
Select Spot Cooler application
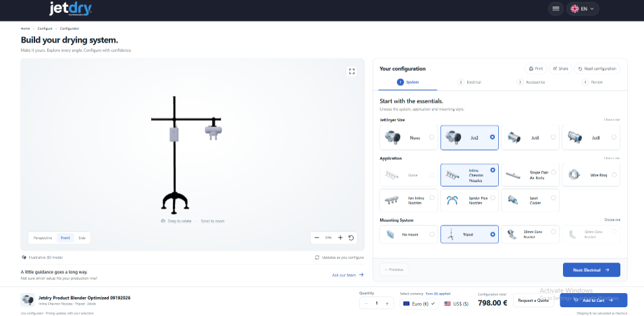[530, 201]
